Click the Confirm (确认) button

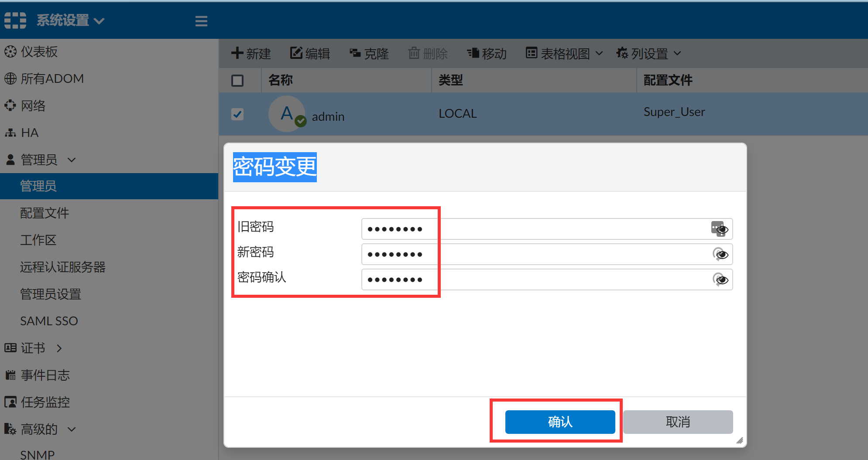pyautogui.click(x=560, y=422)
